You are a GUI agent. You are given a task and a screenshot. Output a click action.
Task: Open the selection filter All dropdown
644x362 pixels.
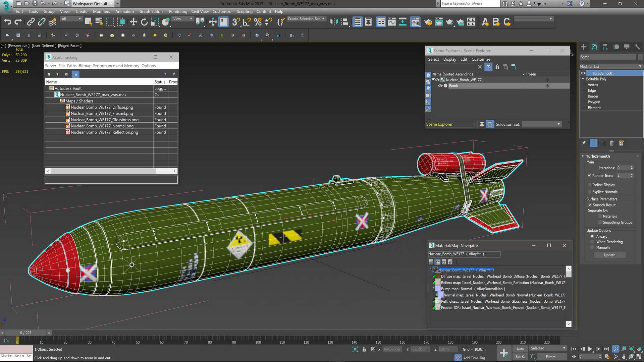point(71,19)
